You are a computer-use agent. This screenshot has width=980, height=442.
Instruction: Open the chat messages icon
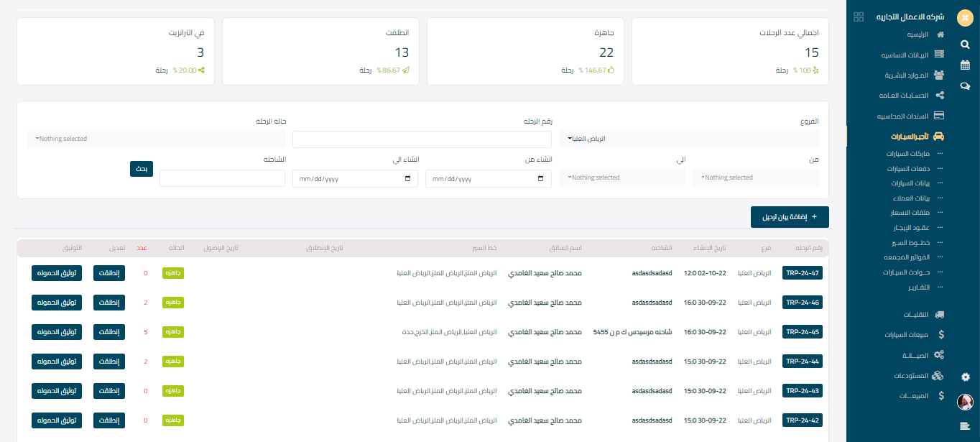point(965,86)
